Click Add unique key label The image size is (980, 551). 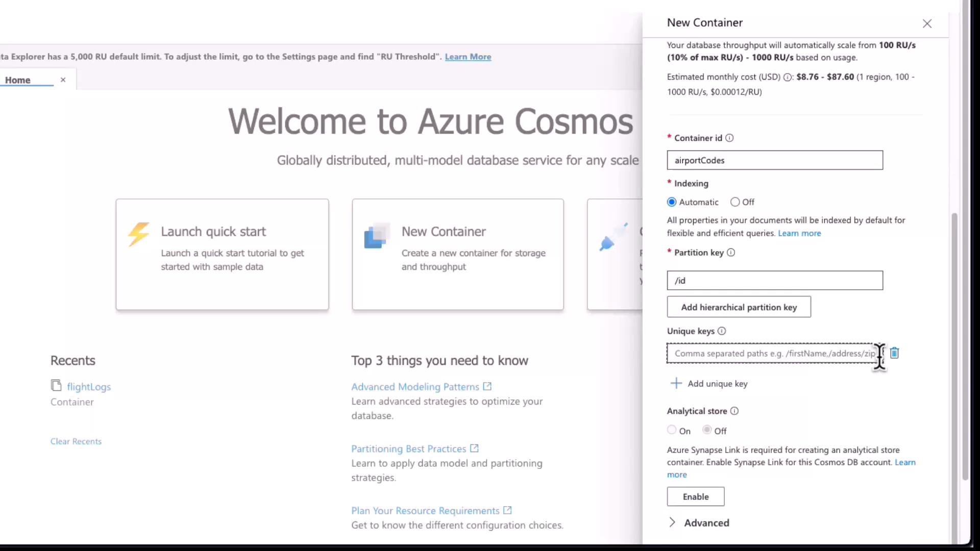(717, 384)
